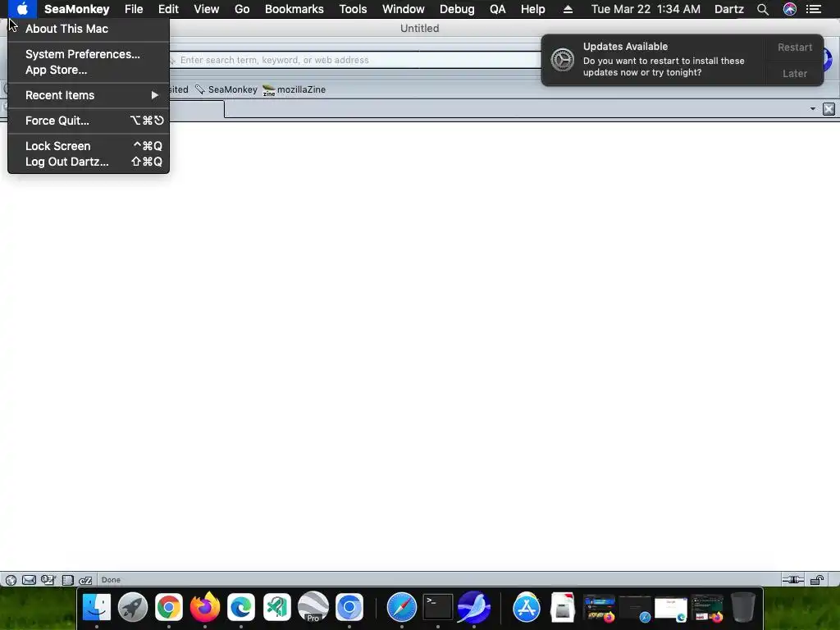Image resolution: width=840 pixels, height=630 pixels.
Task: Open the tab list dropdown arrow
Action: (812, 109)
